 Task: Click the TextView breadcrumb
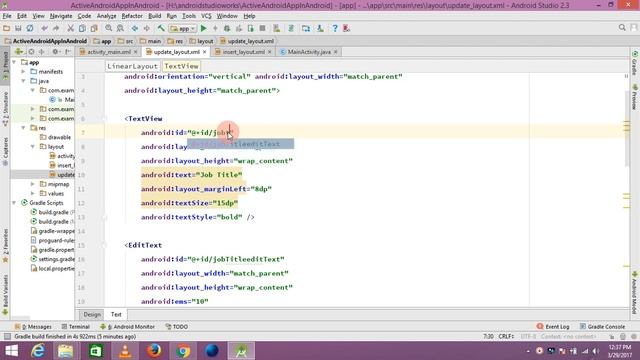[181, 66]
